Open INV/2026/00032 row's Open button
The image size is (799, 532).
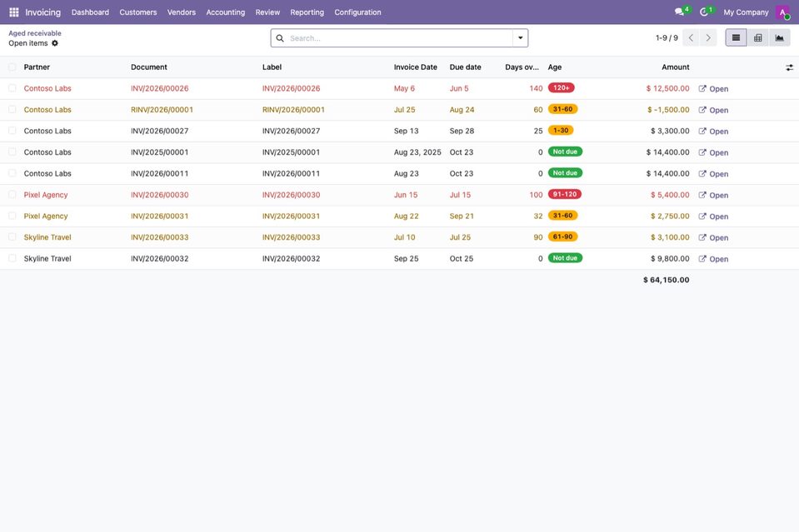tap(713, 259)
